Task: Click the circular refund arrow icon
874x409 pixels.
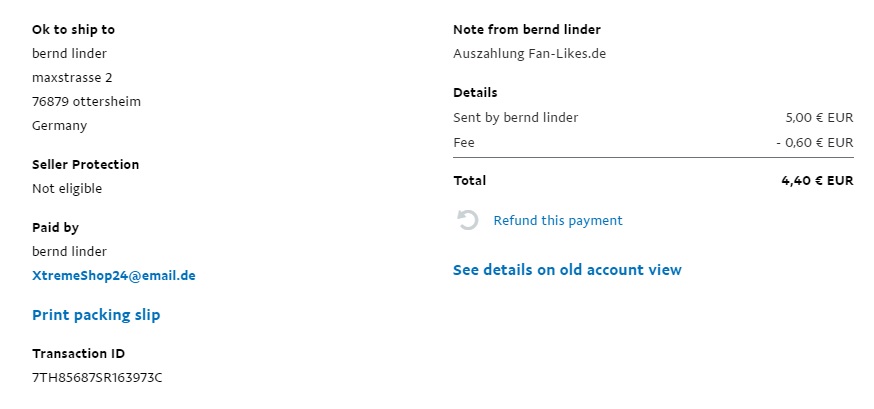Action: coord(467,220)
